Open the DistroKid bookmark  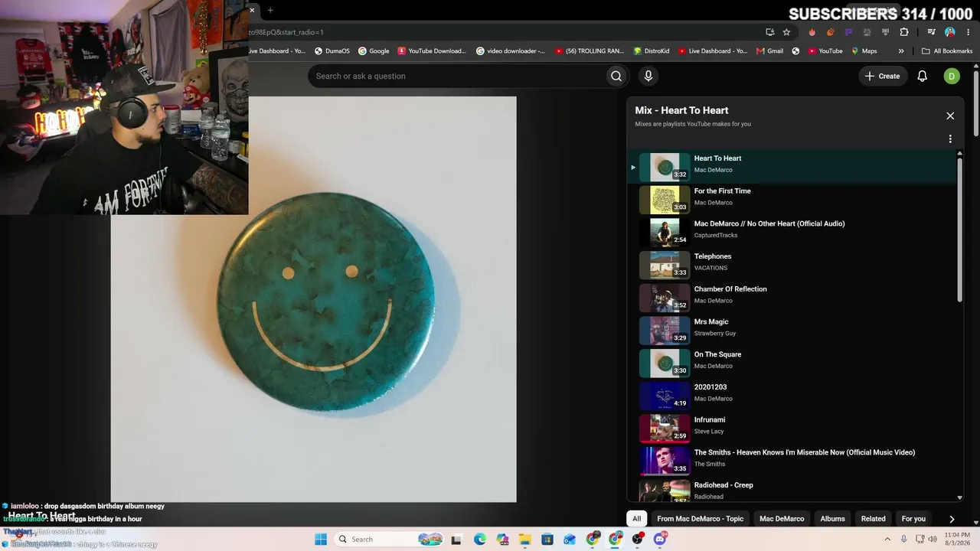click(652, 51)
